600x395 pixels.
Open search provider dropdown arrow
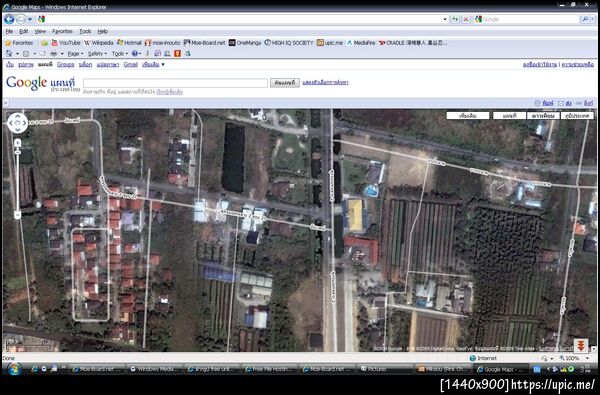click(x=592, y=19)
